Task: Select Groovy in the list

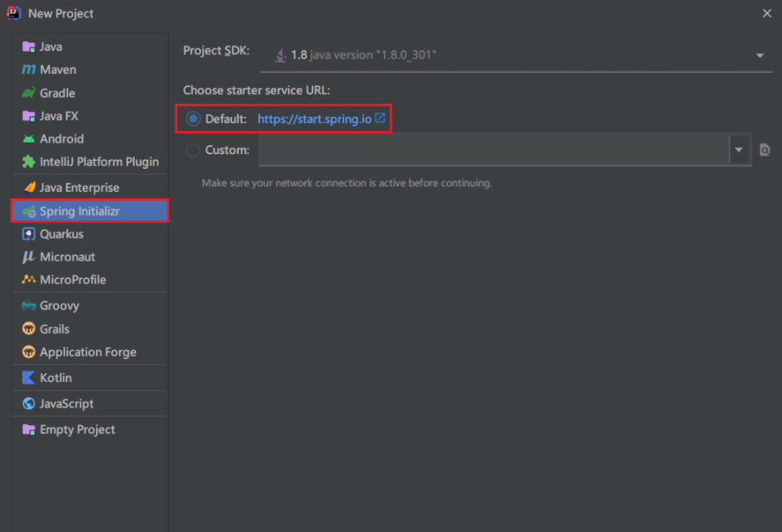Action: 90,306
